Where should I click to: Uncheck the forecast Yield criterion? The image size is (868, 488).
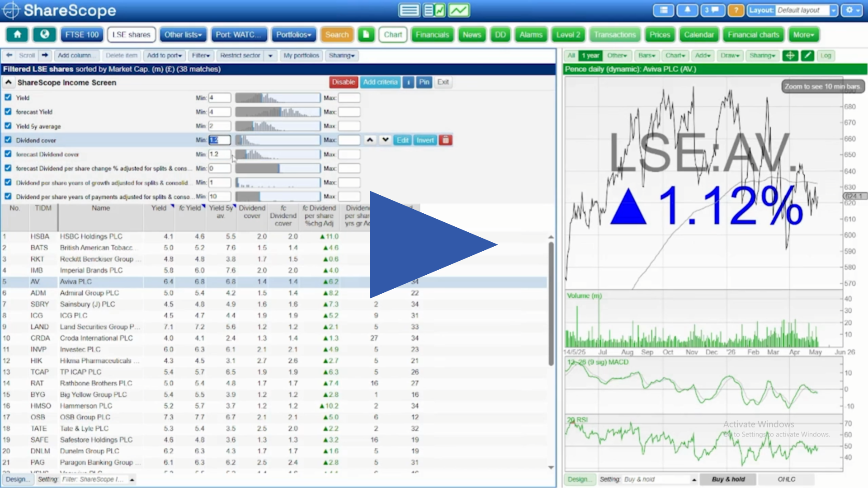coord(8,112)
